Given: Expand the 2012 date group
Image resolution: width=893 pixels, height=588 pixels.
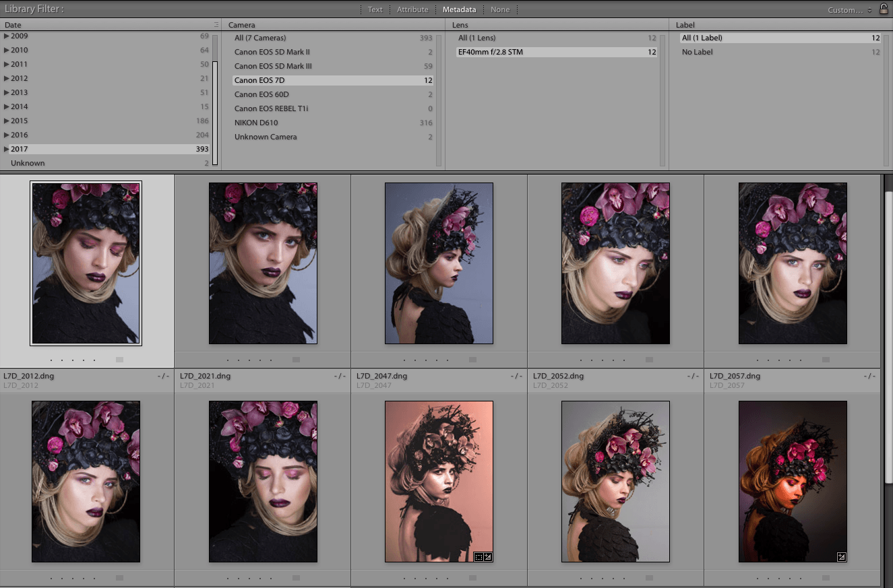Looking at the screenshot, I should coord(7,78).
